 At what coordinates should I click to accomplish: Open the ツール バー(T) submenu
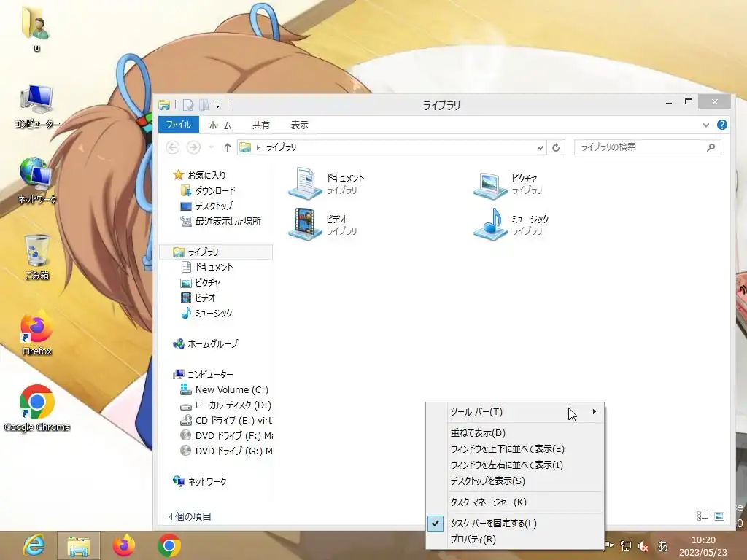pyautogui.click(x=515, y=412)
